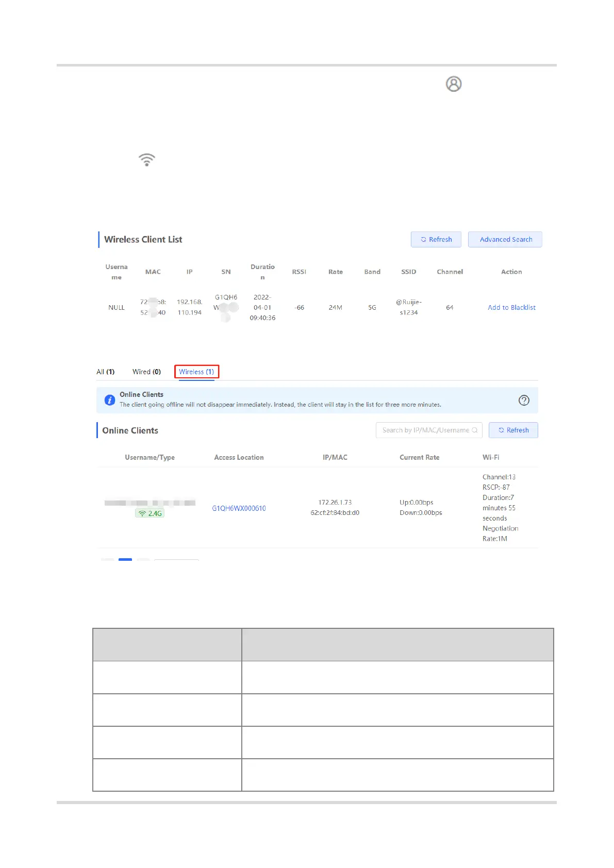Click the NULL username cell
This screenshot has height=868, width=614.
(x=117, y=307)
